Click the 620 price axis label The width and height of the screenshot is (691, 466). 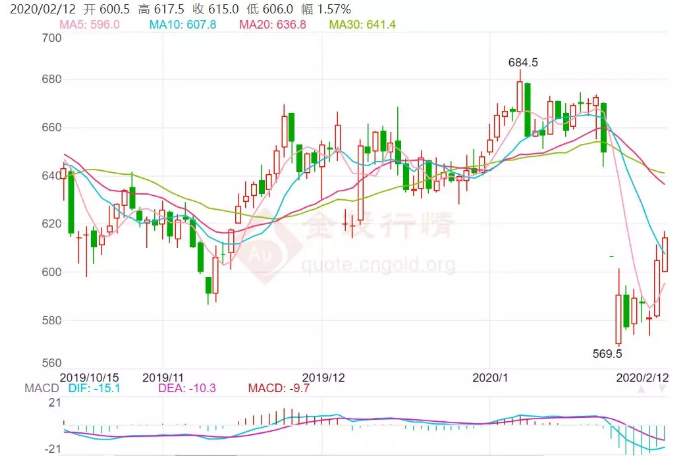[x=52, y=224]
